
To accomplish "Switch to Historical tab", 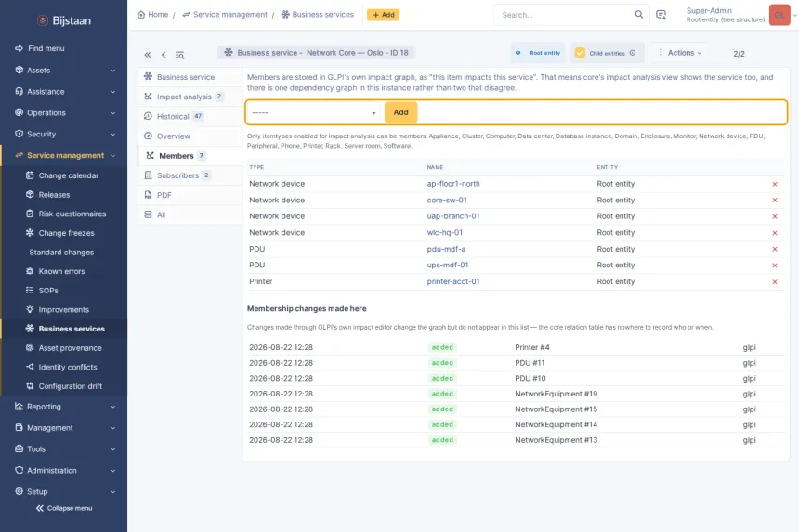I will pyautogui.click(x=190, y=117).
